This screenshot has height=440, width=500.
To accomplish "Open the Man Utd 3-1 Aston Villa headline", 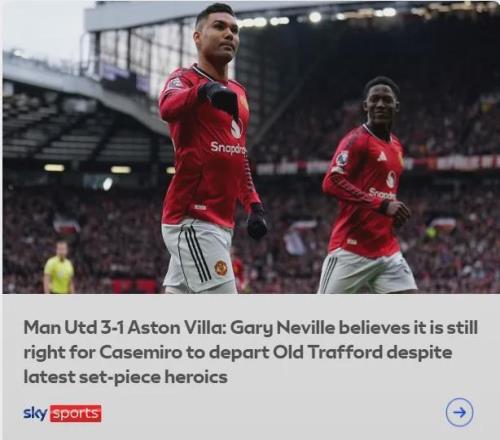I will [250, 352].
